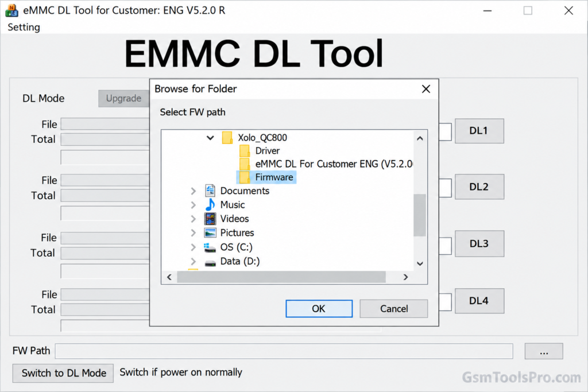Image resolution: width=588 pixels, height=392 pixels.
Task: Select the Documents label in tree
Action: click(x=245, y=191)
